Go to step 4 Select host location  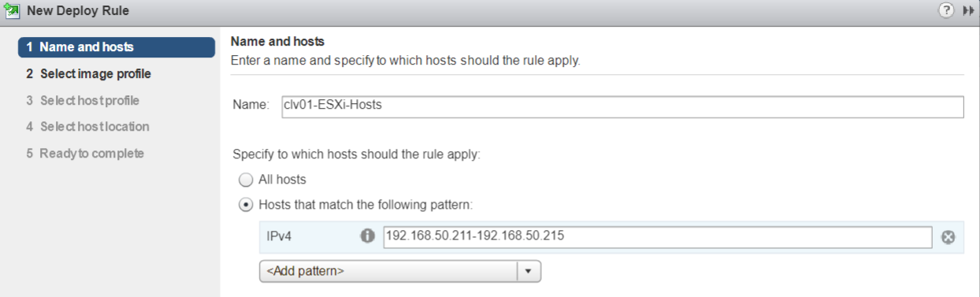[87, 127]
